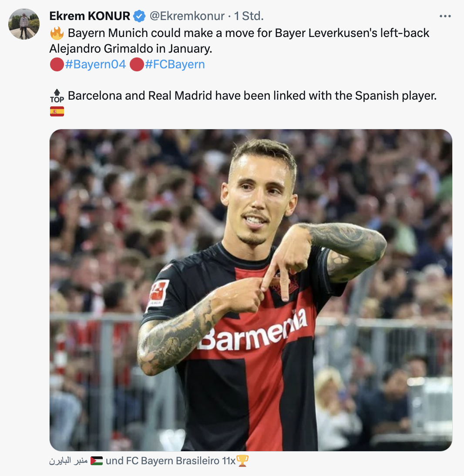The height and width of the screenshot is (476, 464).
Task: Click "und FC Bayern Brasileiro 11x" text
Action: [x=170, y=461]
